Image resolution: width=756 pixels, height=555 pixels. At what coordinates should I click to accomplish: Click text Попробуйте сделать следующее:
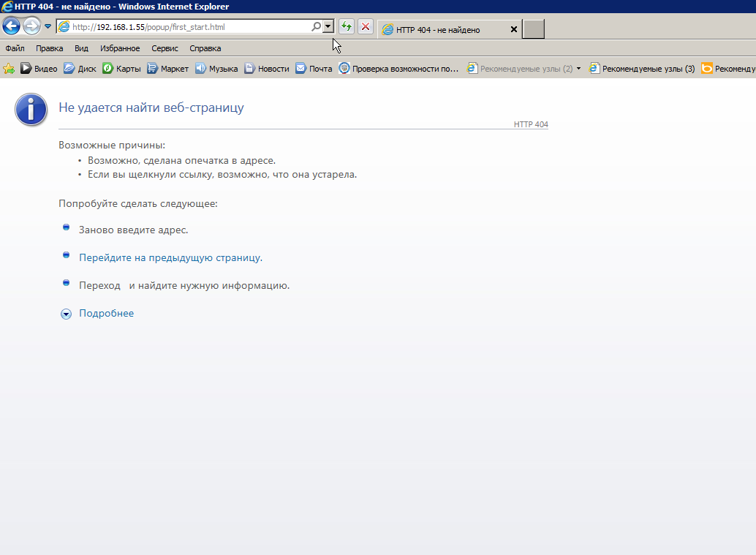pyautogui.click(x=138, y=203)
